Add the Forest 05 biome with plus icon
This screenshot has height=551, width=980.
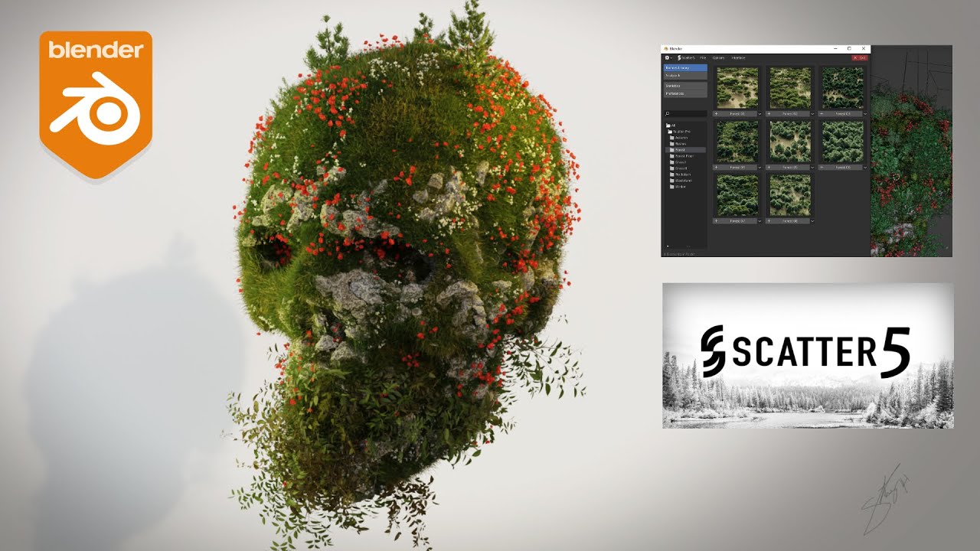[x=769, y=167]
